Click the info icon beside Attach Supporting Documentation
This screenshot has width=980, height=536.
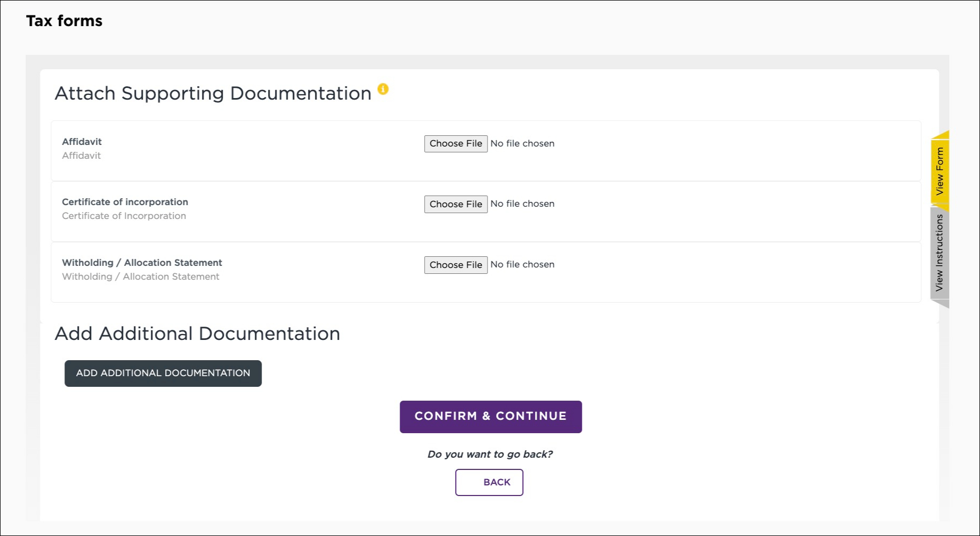pyautogui.click(x=382, y=90)
